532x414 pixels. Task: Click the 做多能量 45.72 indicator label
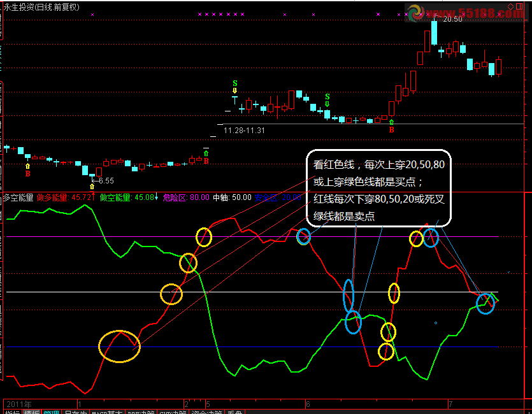66,197
